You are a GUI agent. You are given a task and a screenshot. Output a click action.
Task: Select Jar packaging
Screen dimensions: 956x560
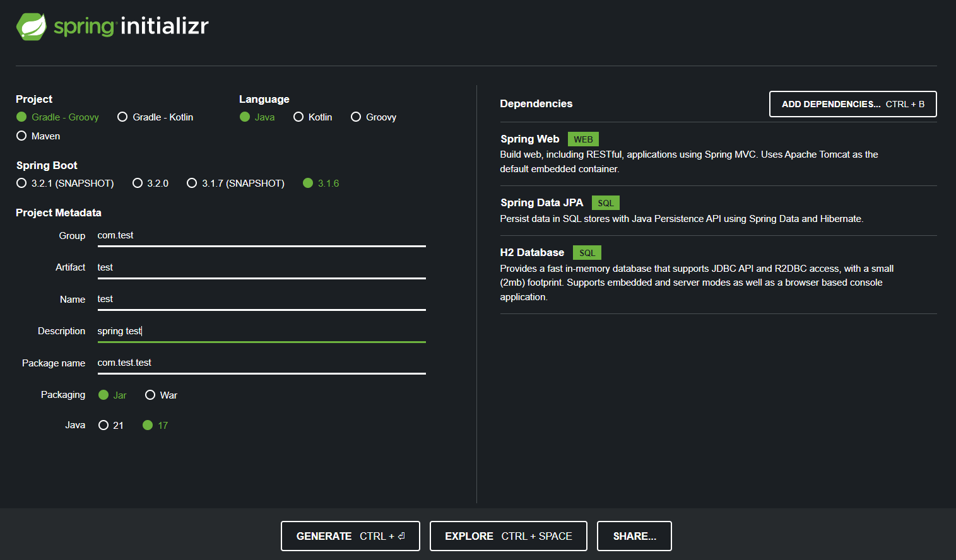(112, 395)
